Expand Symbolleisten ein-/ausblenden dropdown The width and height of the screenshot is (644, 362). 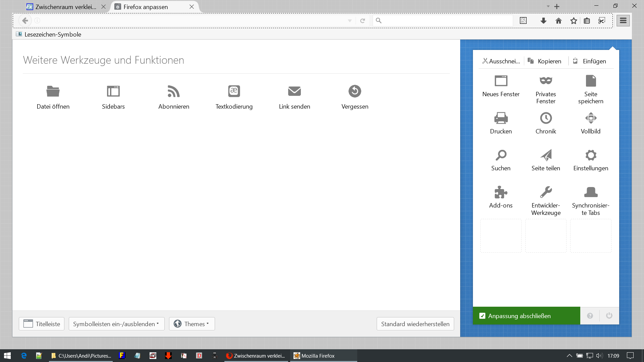[x=116, y=324]
